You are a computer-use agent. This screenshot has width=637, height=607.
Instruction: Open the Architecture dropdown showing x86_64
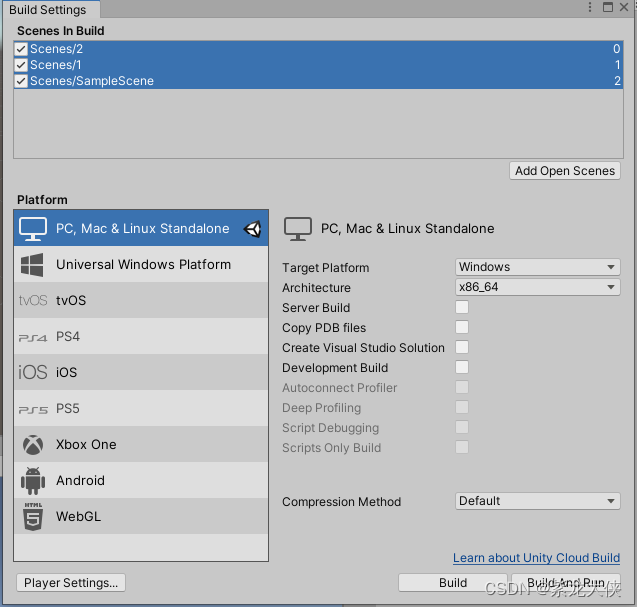[x=537, y=287]
